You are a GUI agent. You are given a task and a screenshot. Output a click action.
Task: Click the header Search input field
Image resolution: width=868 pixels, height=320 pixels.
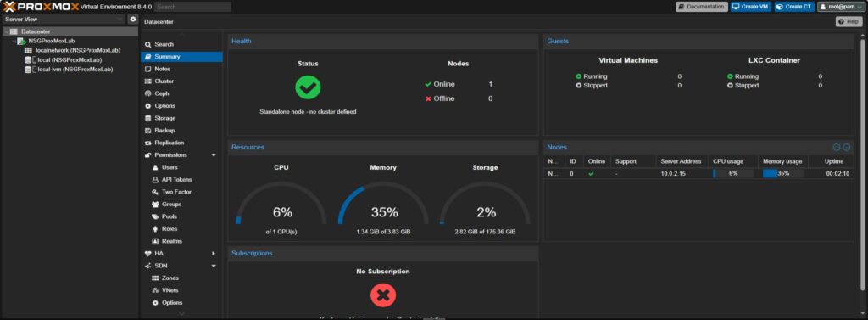point(192,7)
